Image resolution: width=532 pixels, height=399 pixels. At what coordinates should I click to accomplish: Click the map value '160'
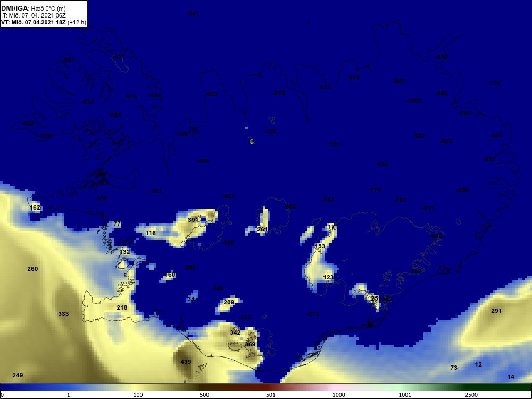(x=170, y=275)
